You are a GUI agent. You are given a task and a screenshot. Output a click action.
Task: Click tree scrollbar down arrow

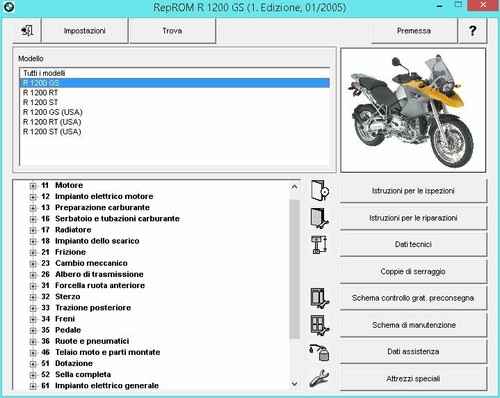[x=294, y=384]
